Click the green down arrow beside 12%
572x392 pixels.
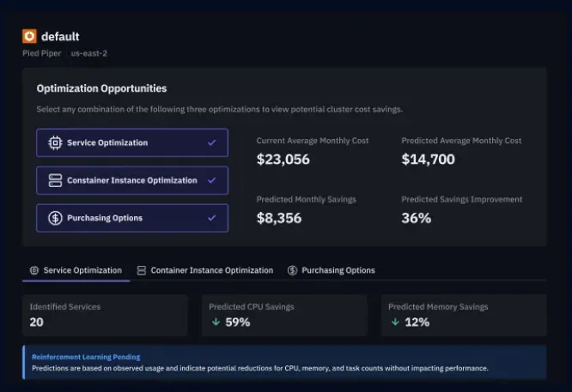pyautogui.click(x=395, y=322)
